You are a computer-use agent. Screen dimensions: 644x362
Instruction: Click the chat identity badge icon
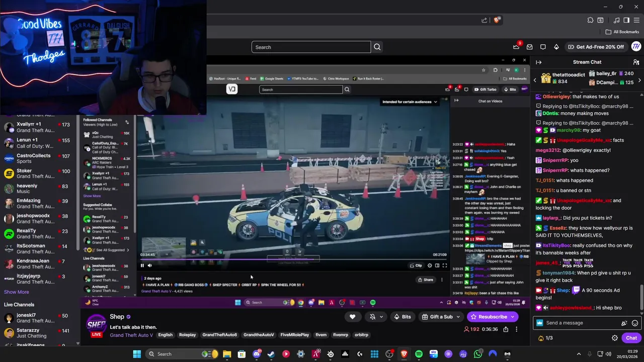coord(540,323)
